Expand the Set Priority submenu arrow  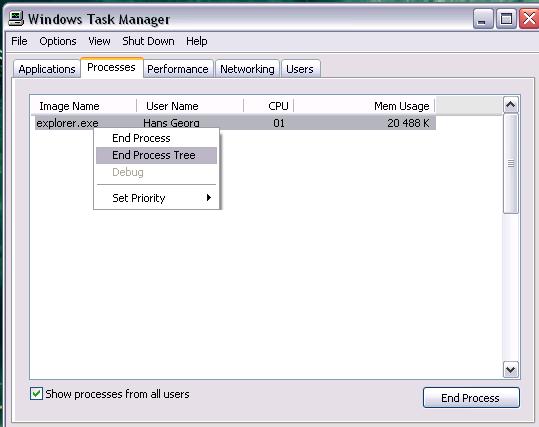point(208,198)
